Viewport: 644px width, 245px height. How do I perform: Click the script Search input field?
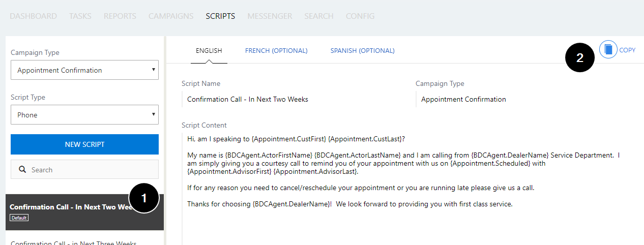[x=84, y=170]
